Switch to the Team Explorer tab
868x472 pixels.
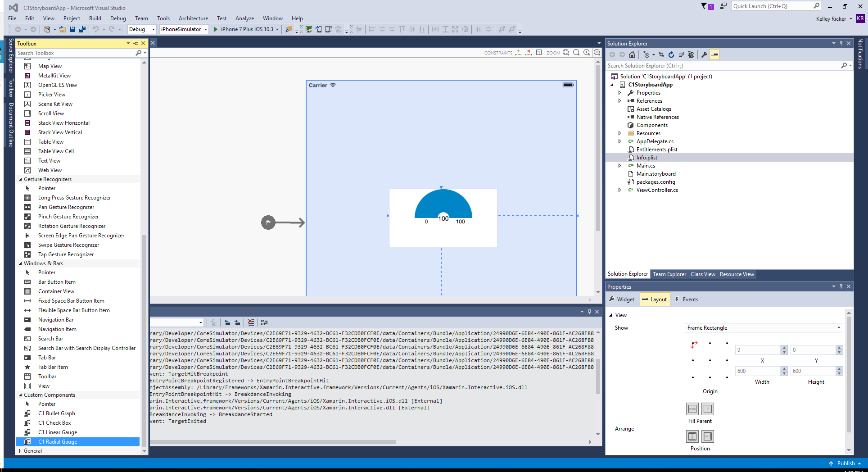click(x=669, y=274)
